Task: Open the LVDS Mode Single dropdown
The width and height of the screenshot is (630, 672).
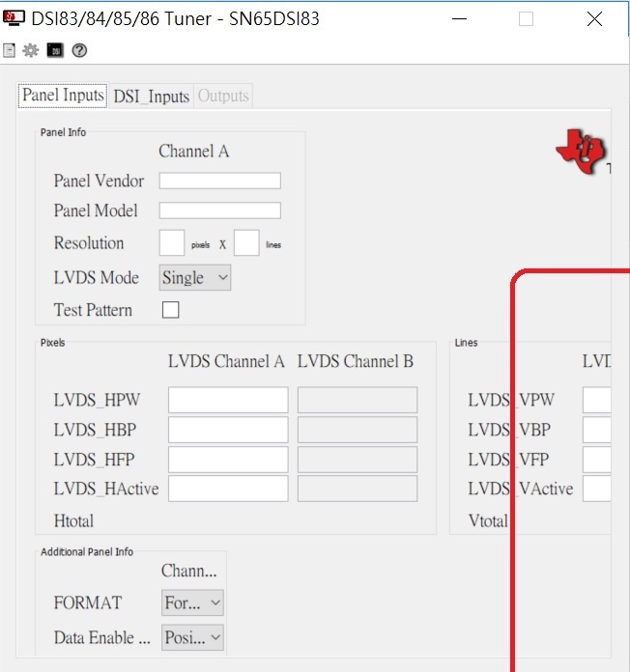Action: tap(195, 277)
